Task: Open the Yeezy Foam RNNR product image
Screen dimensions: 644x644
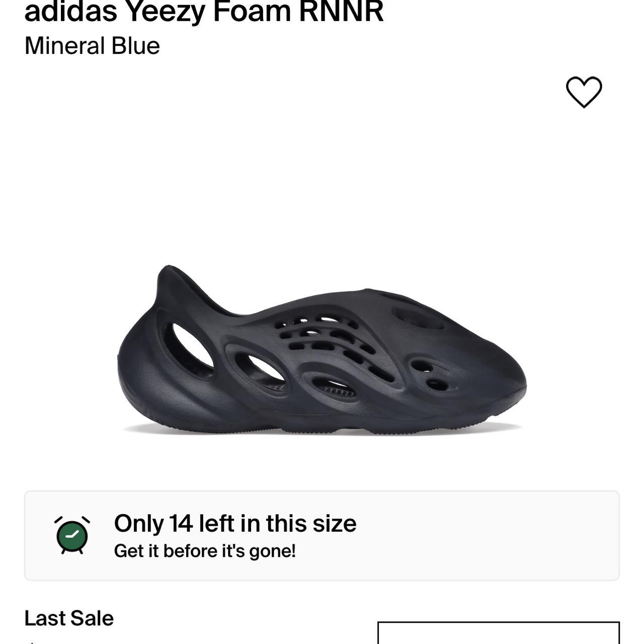Action: 322,352
